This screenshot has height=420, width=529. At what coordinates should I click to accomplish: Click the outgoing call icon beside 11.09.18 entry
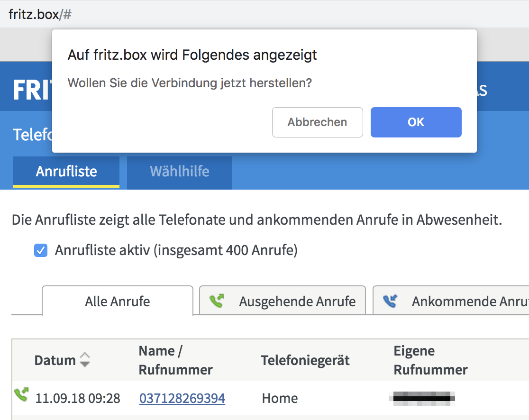(21, 394)
